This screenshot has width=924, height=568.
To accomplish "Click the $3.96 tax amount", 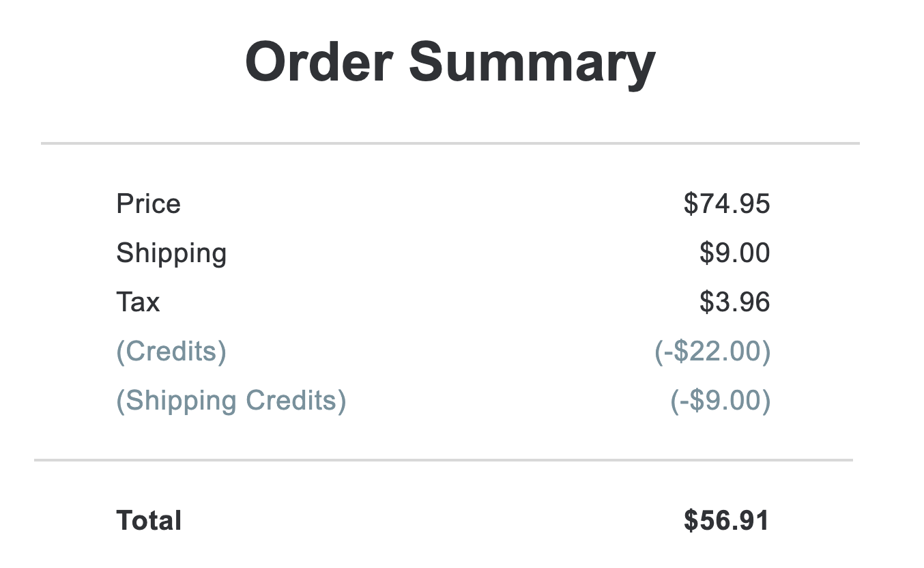I will (x=735, y=302).
